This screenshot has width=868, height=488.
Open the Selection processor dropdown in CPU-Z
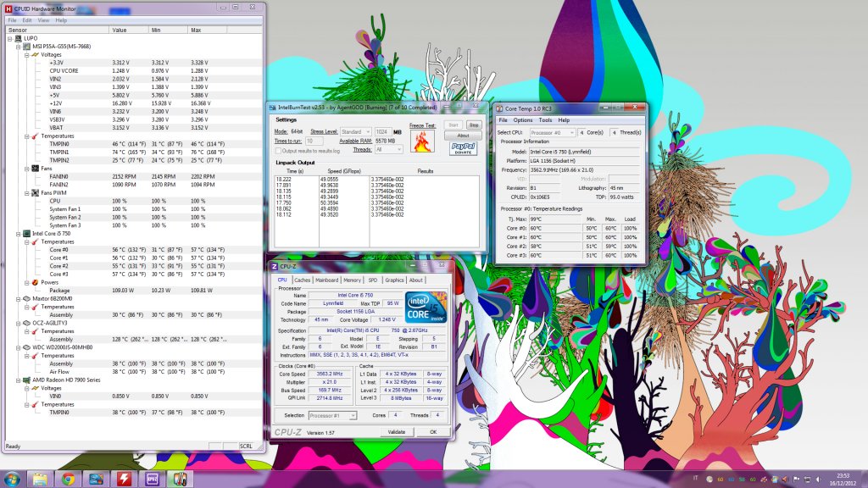[332, 415]
